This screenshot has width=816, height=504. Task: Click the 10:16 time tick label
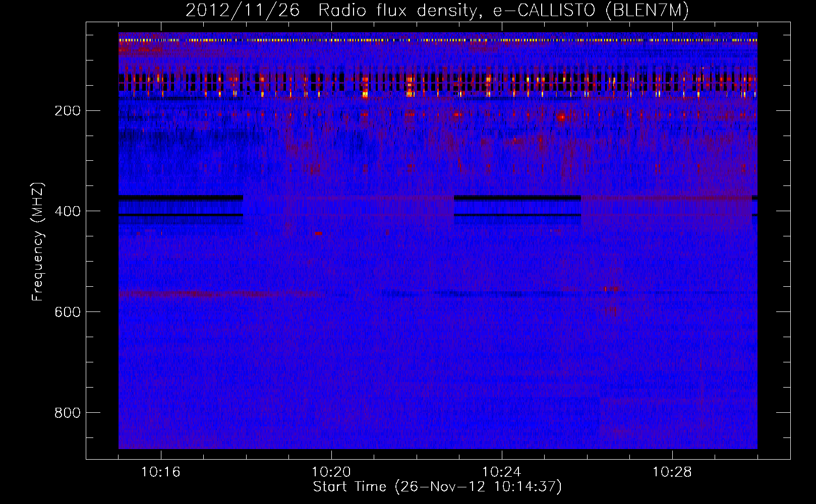click(161, 472)
